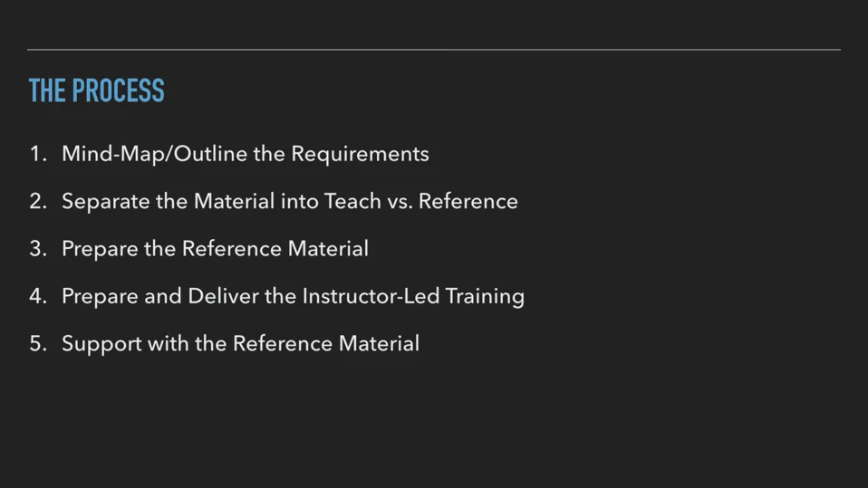Click "Prepare and Deliver the Instructor-Led Training" step
This screenshot has height=488, width=868.
(293, 296)
